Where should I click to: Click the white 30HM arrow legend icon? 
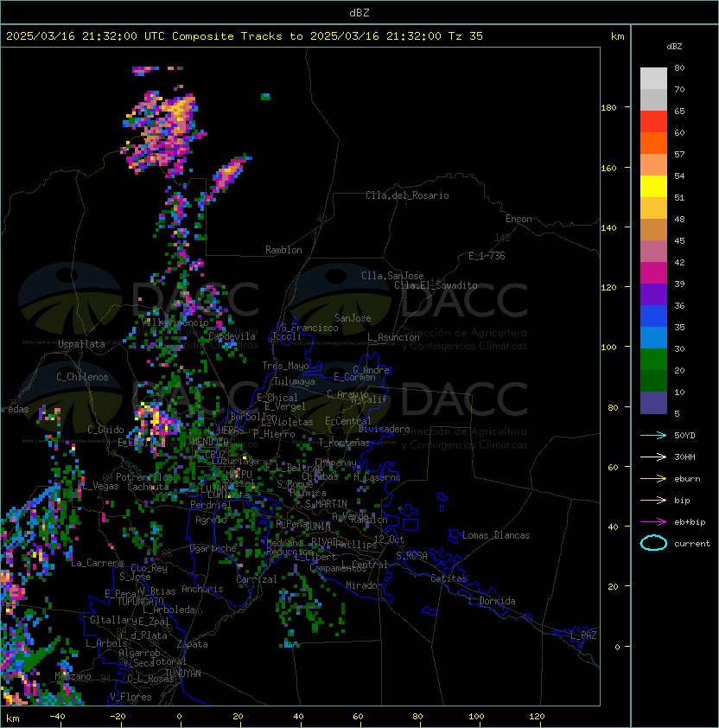pyautogui.click(x=653, y=457)
